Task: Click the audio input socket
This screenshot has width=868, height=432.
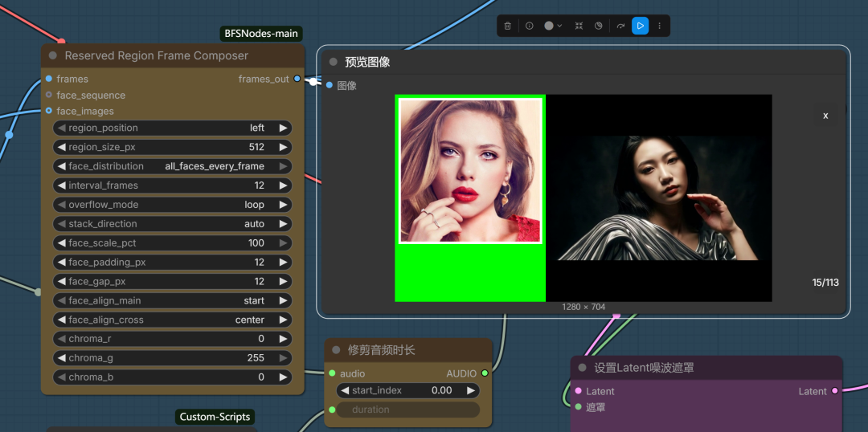Action: click(332, 373)
